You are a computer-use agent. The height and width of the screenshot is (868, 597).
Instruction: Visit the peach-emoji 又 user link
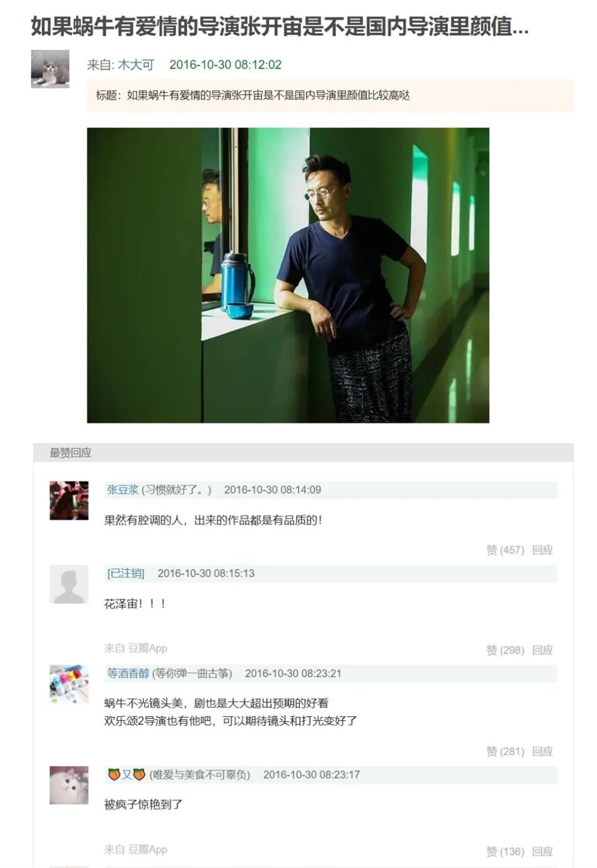[127, 775]
